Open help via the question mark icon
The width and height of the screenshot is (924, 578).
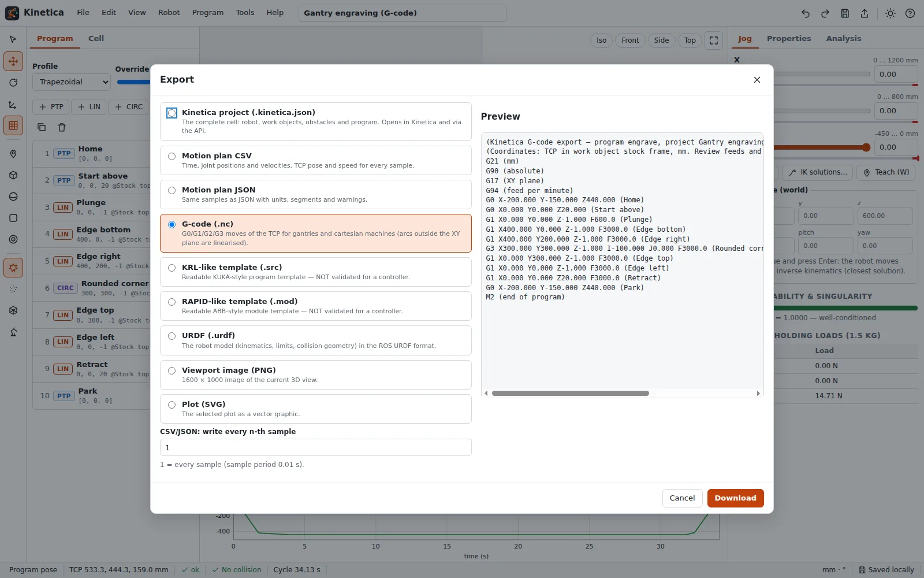(910, 13)
